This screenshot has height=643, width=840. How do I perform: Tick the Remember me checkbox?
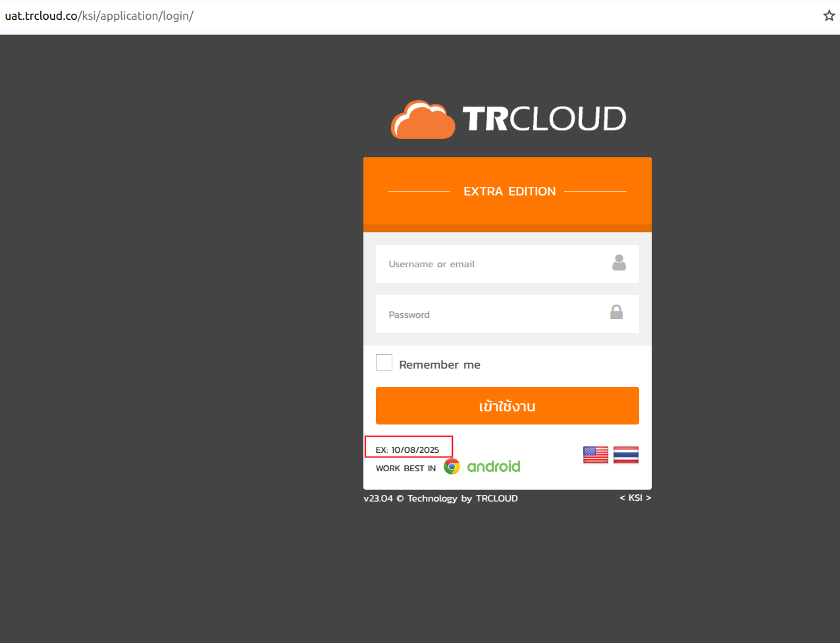tap(384, 363)
